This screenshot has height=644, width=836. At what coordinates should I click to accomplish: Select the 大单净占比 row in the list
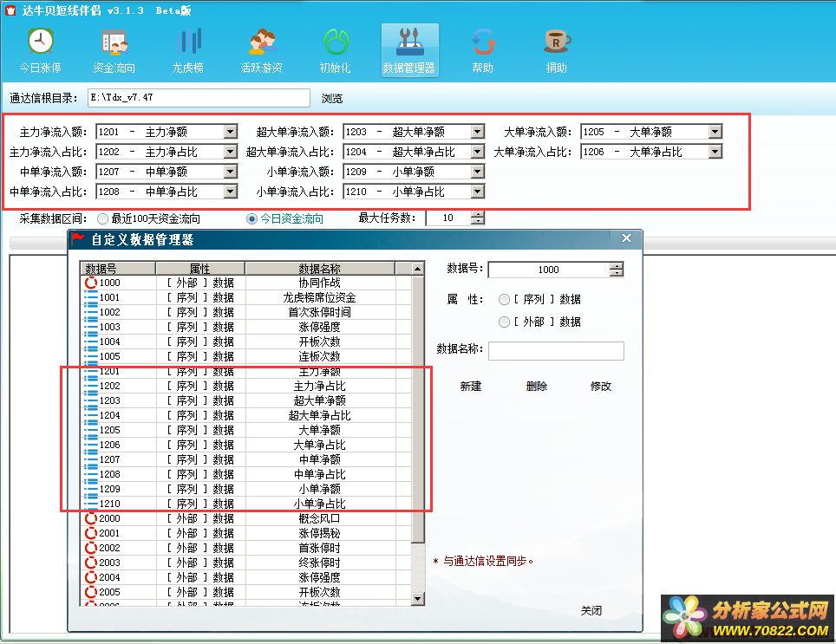pos(245,445)
